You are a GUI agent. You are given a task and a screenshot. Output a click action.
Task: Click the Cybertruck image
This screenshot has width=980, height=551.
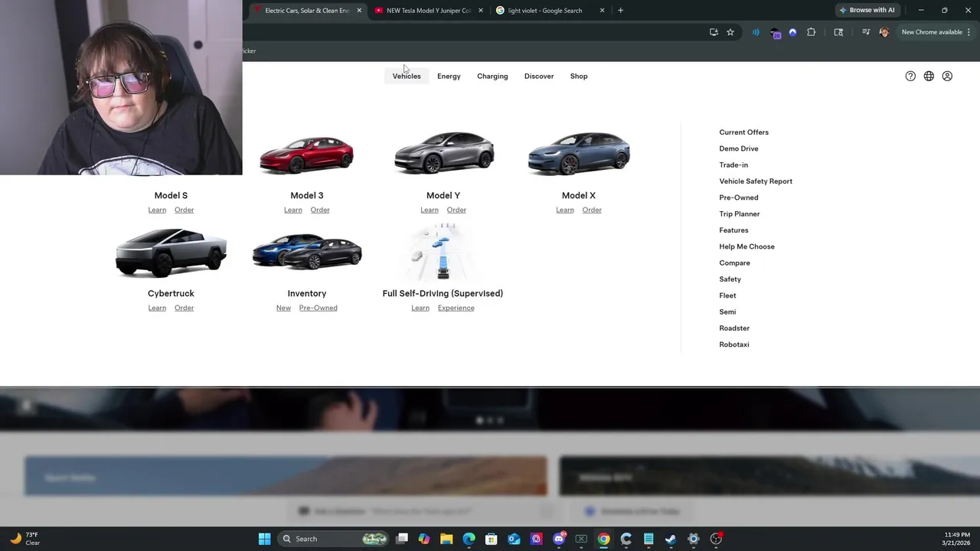[171, 253]
